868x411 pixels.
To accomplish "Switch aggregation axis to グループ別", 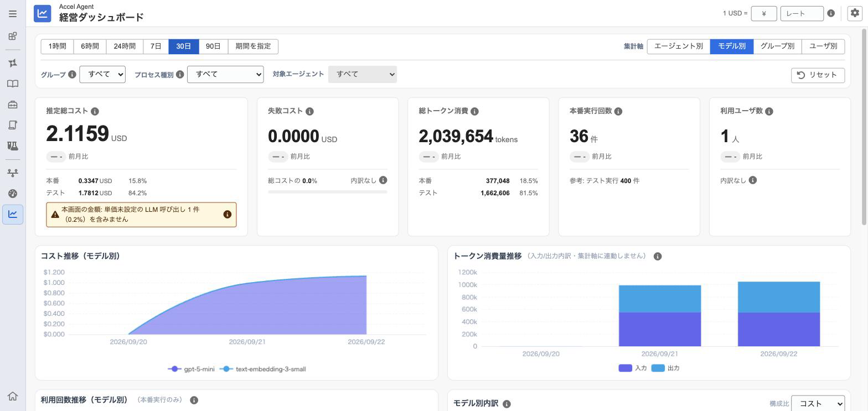I will [777, 46].
